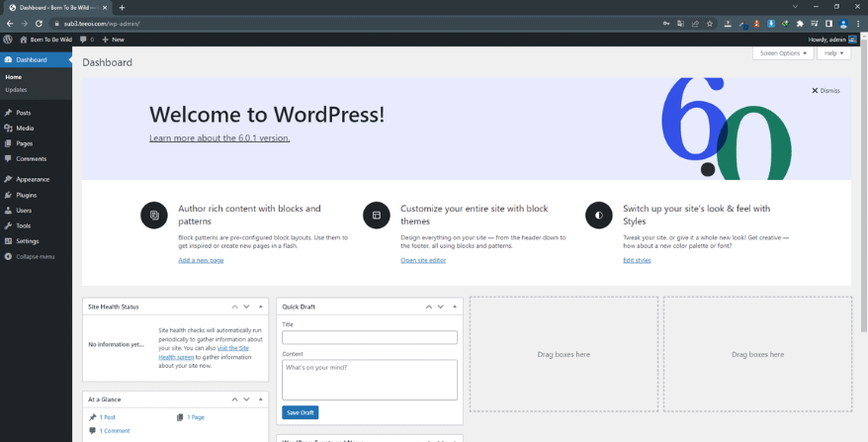Open the 1 Post link
This screenshot has width=868, height=442.
pos(108,417)
